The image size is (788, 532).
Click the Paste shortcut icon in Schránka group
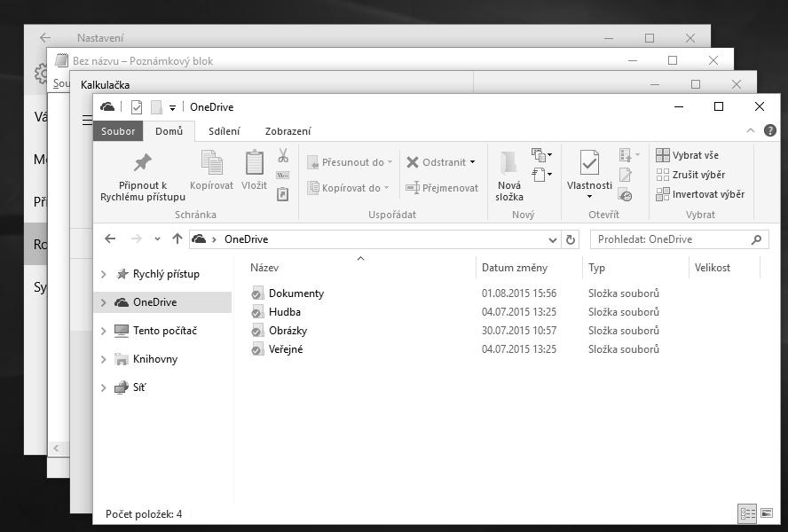click(x=283, y=194)
